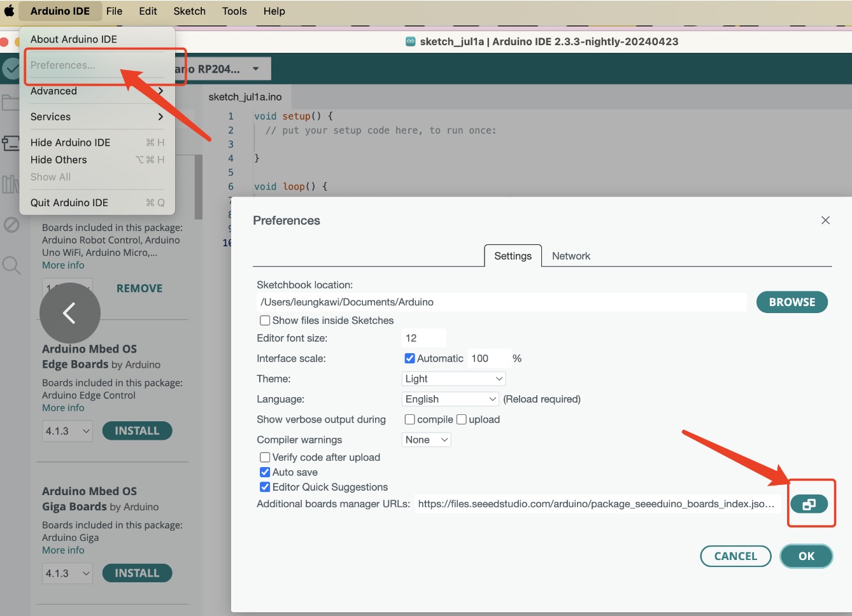852x616 pixels.
Task: Open the Arduino IDE menu
Action: click(60, 11)
